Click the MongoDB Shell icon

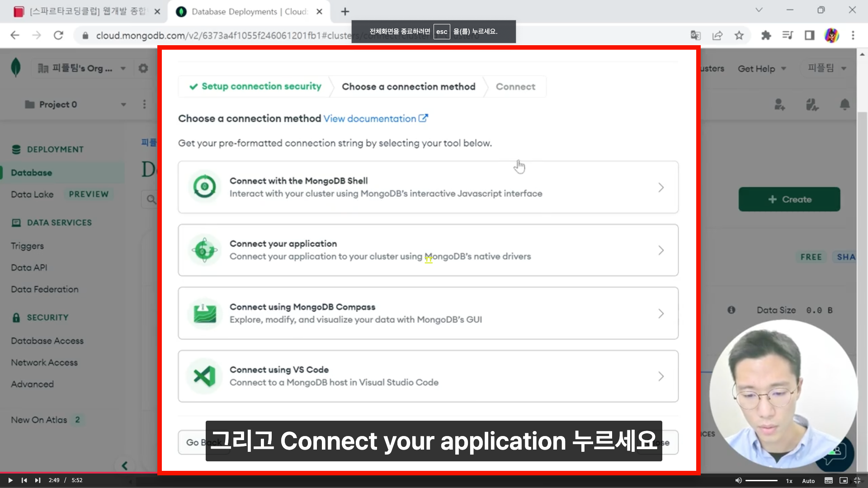pyautogui.click(x=204, y=187)
